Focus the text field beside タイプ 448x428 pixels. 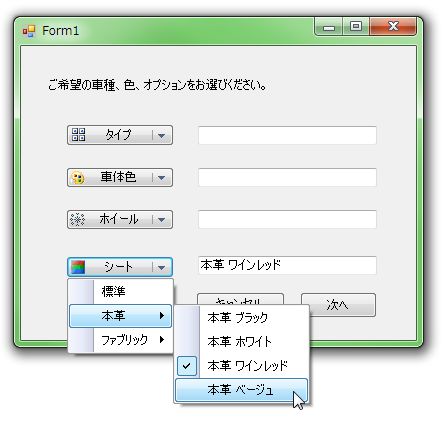pos(287,135)
